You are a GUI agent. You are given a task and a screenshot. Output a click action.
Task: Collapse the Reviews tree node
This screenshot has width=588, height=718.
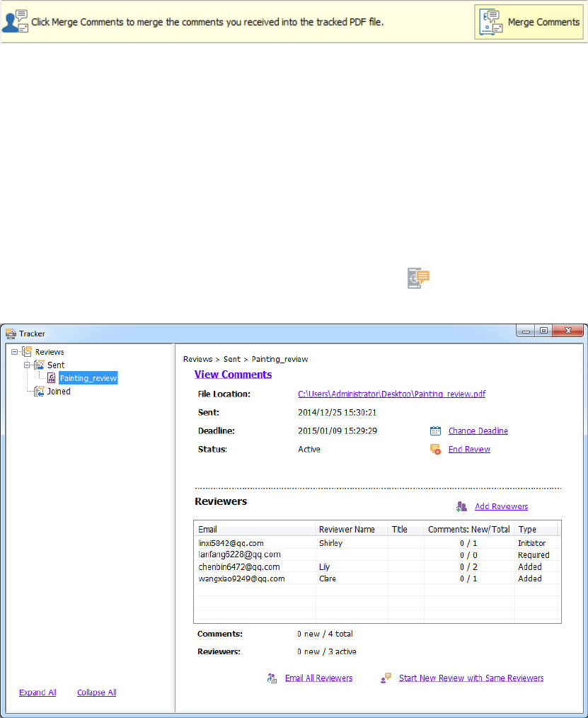(x=15, y=352)
